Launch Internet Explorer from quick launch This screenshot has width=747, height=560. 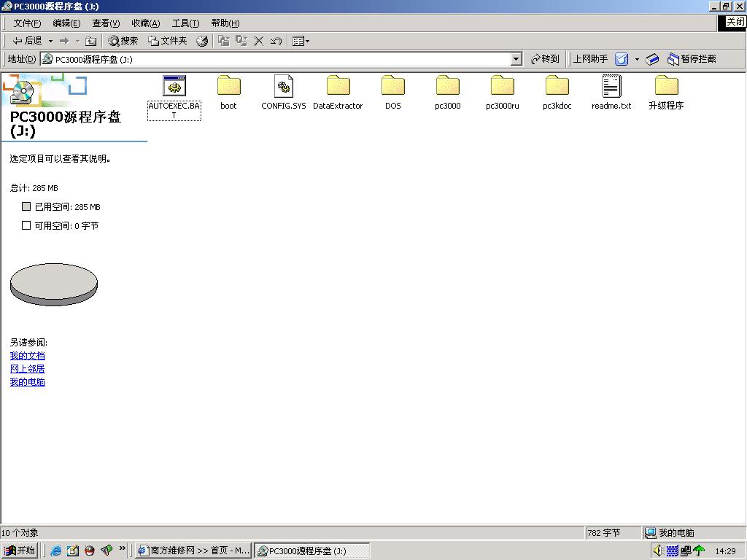click(x=55, y=551)
